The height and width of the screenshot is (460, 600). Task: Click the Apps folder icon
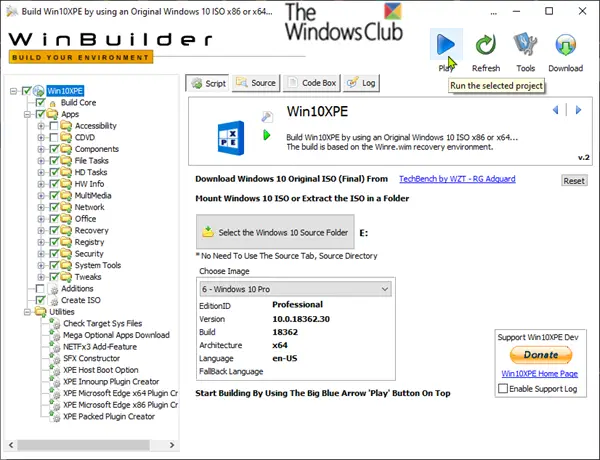52,114
